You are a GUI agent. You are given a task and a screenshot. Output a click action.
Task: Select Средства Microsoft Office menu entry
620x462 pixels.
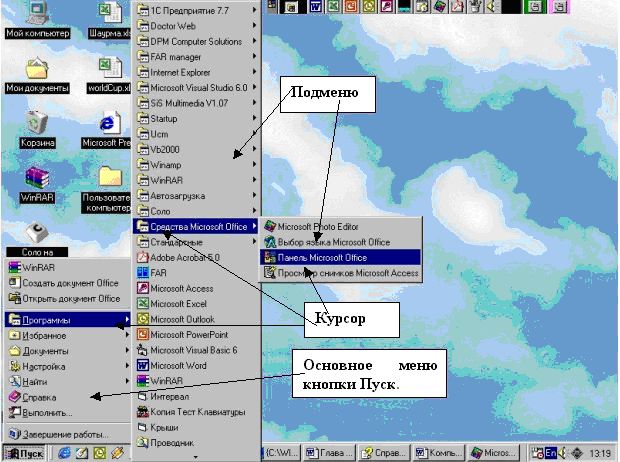[x=196, y=227]
